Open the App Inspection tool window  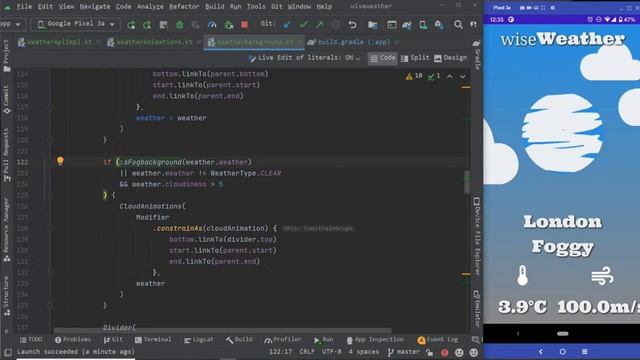[x=375, y=340]
